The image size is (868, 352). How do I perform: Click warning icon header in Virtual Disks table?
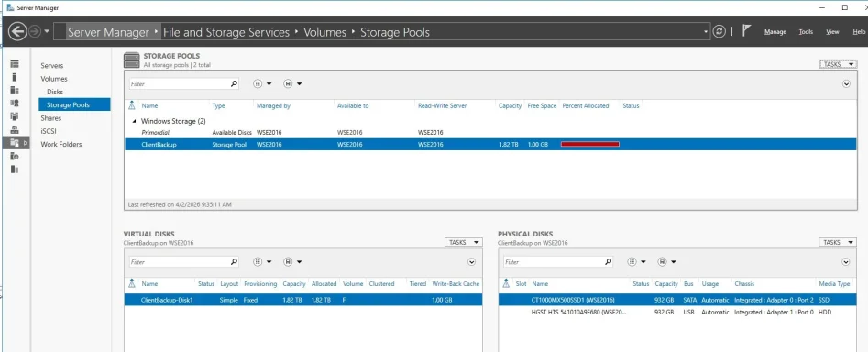point(132,283)
